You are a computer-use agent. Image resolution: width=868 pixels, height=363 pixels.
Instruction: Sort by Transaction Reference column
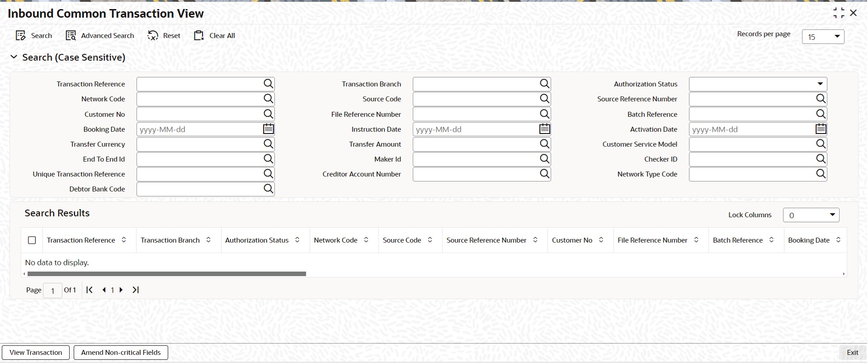[124, 240]
